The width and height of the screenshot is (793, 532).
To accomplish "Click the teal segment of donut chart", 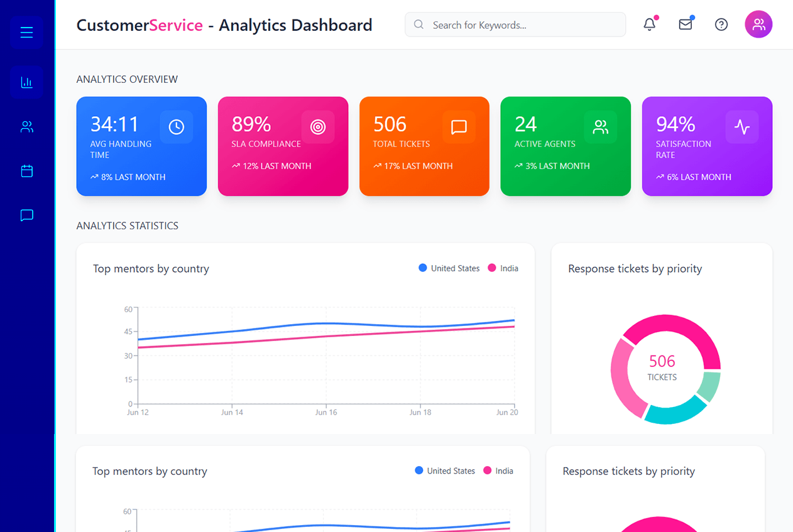I will click(676, 410).
